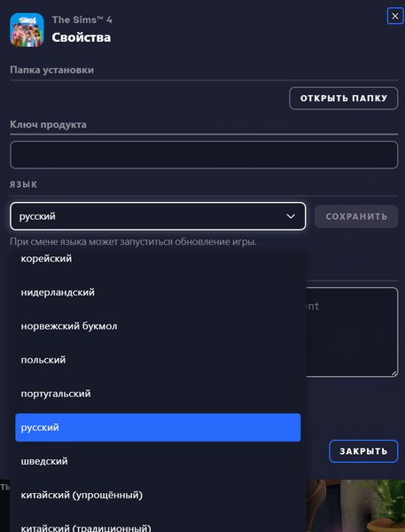Click inside the launch arguments text area
The width and height of the screenshot is (405, 532).
click(352, 332)
